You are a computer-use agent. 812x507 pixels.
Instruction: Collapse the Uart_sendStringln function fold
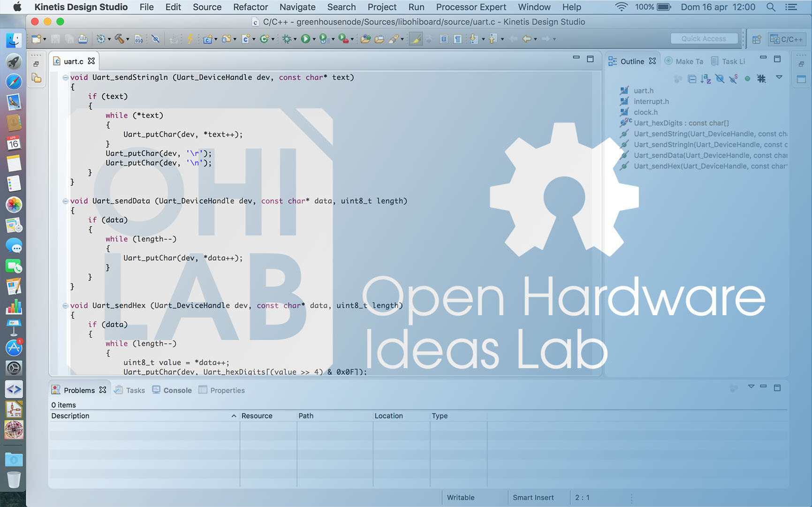coord(65,77)
